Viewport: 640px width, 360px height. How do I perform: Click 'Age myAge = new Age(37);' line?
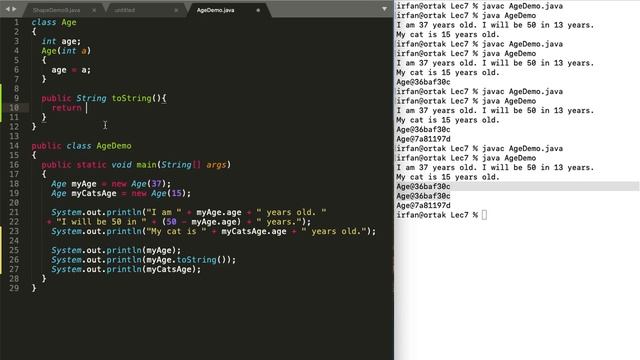(111, 184)
